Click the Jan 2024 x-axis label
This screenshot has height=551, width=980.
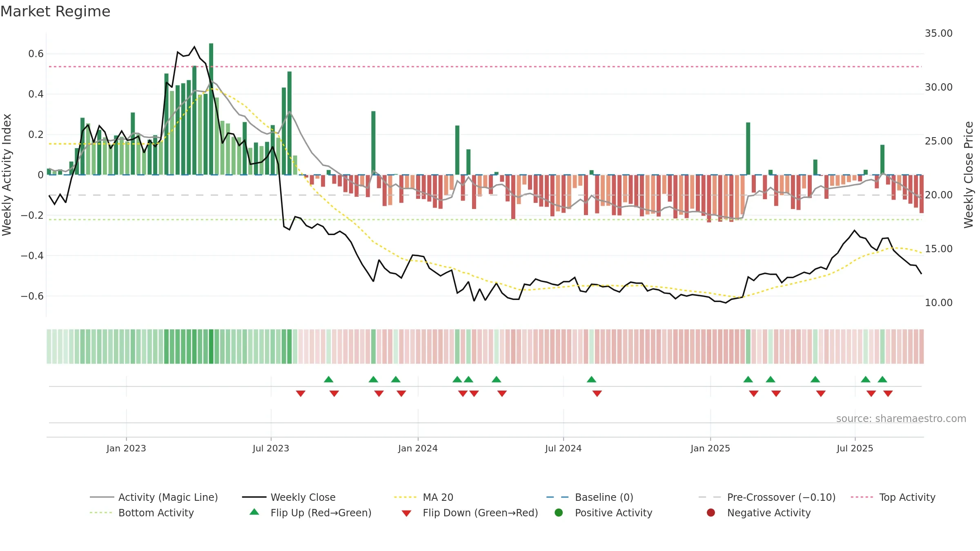pos(418,448)
